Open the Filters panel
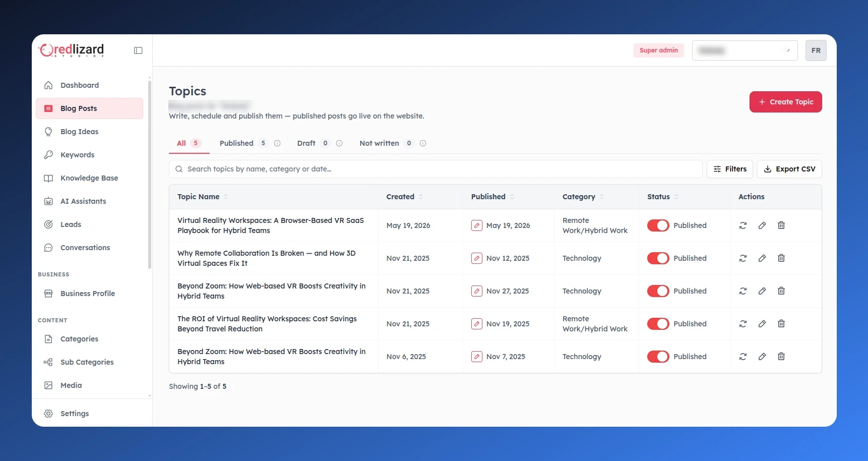 point(729,169)
